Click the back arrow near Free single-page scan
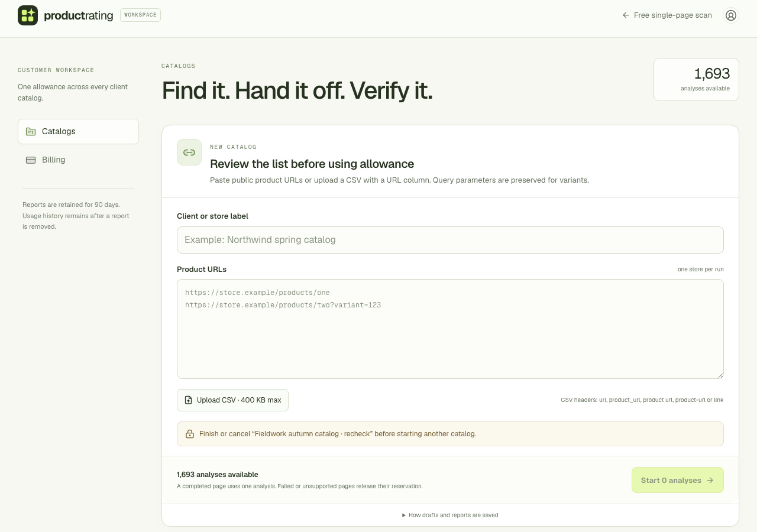757x532 pixels. coord(626,15)
